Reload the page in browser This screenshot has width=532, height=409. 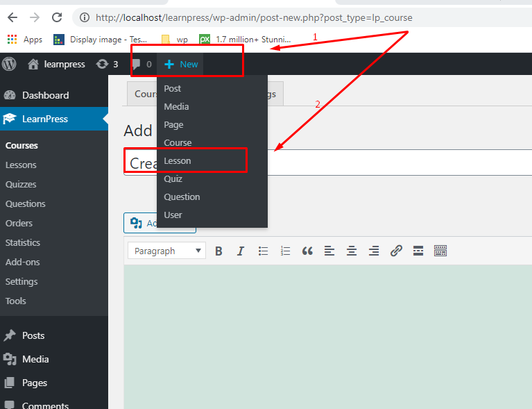coord(58,17)
